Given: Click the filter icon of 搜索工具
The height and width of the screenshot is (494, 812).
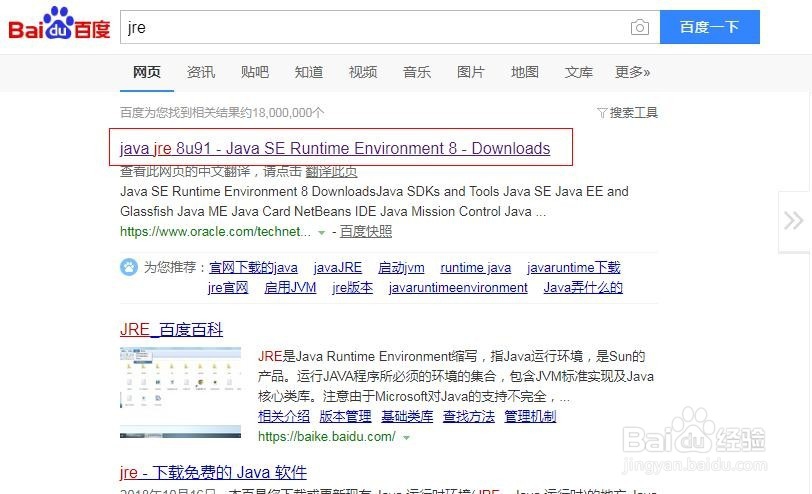Looking at the screenshot, I should point(602,112).
